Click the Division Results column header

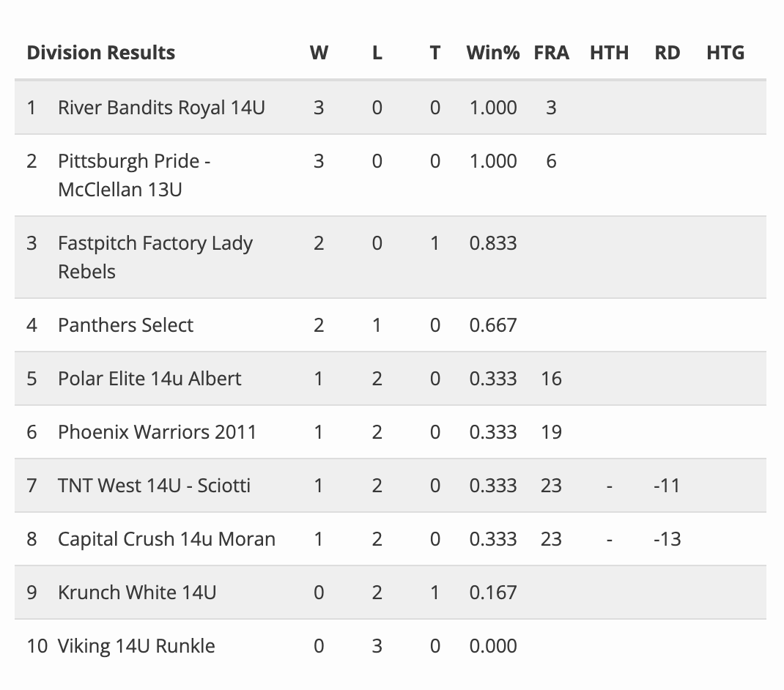point(101,53)
